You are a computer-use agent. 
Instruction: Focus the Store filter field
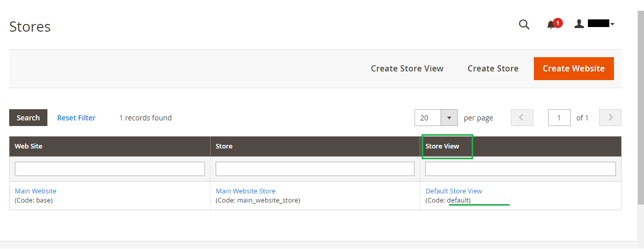point(315,169)
